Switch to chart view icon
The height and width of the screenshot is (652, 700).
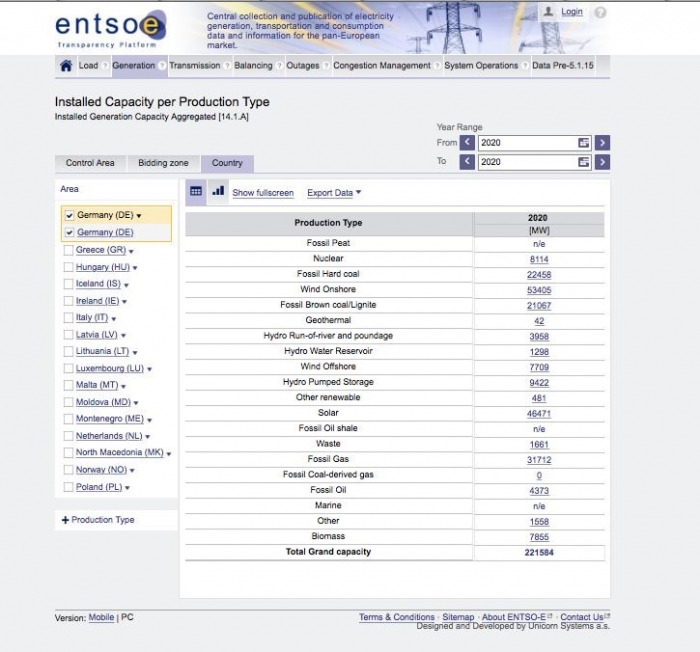pos(218,191)
